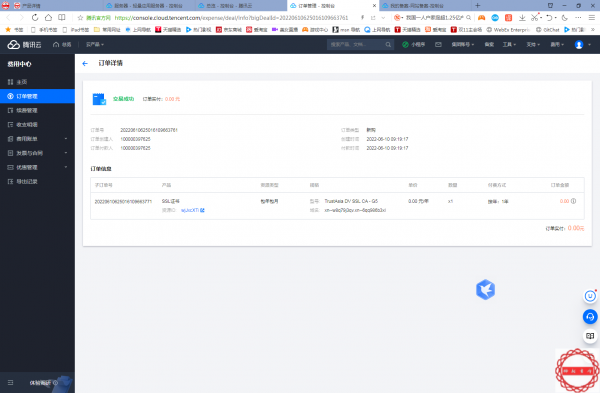Show more bookmarks with the chevron

click(x=593, y=29)
